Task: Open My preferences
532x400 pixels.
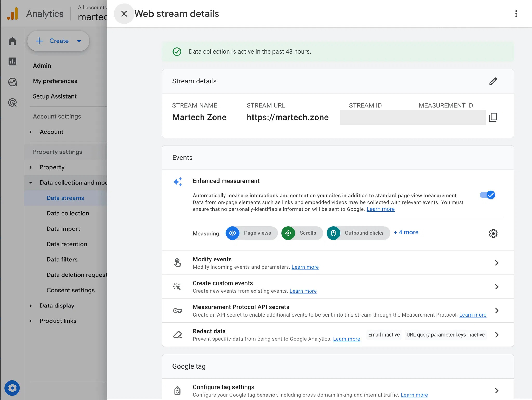Action: pyautogui.click(x=55, y=81)
